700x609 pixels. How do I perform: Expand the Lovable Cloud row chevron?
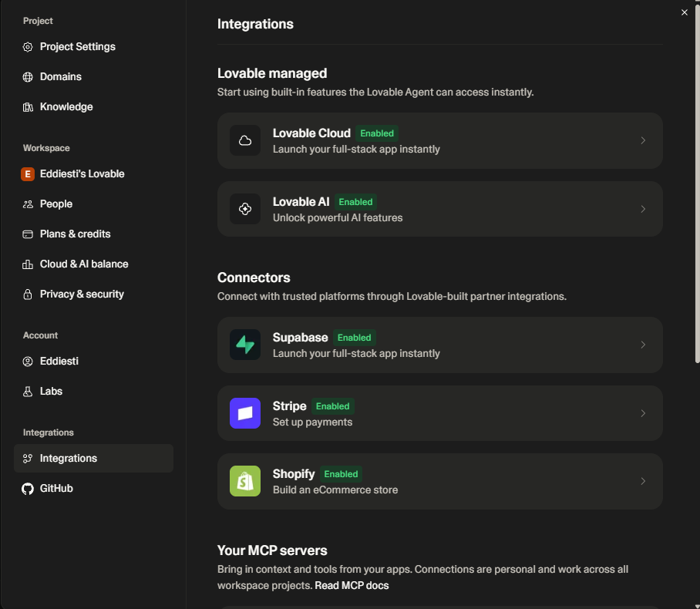coord(643,140)
